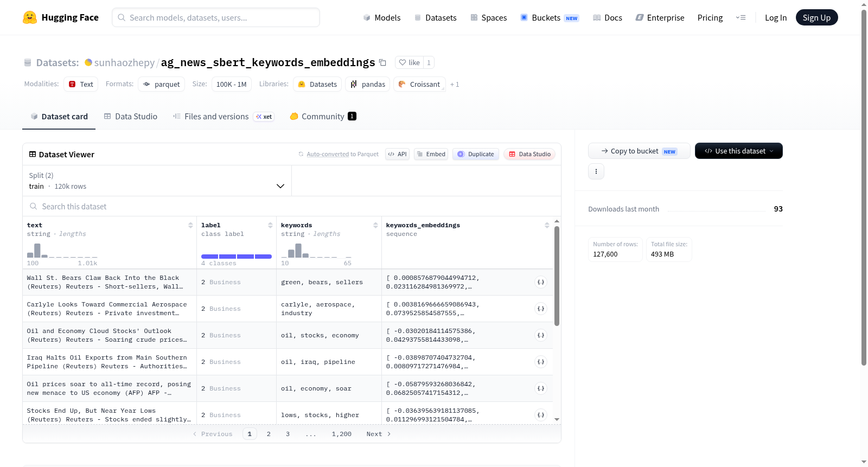Click the Previous page button
The height and width of the screenshot is (467, 868).
pos(213,434)
